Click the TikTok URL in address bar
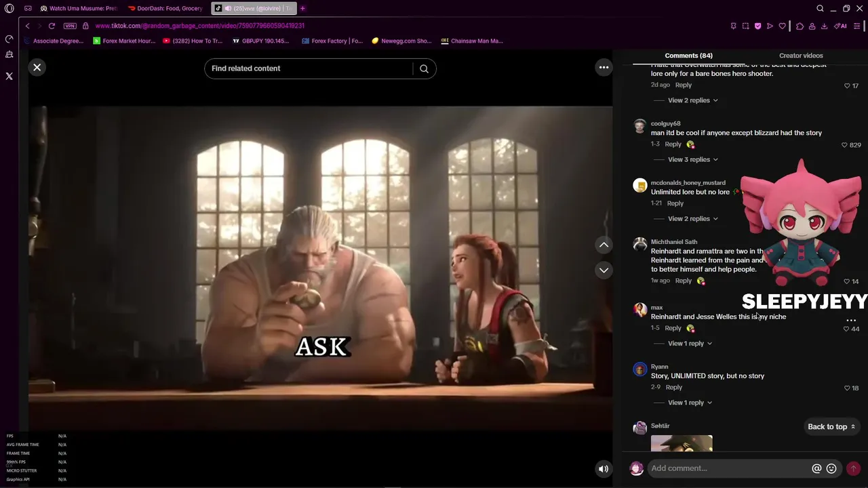 tap(199, 26)
